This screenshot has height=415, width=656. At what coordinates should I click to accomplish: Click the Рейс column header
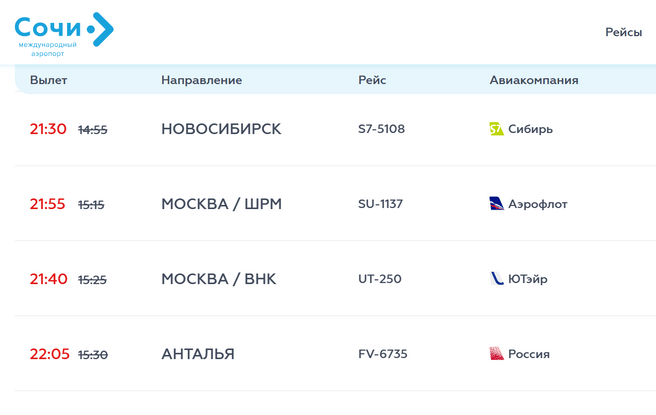coord(371,80)
